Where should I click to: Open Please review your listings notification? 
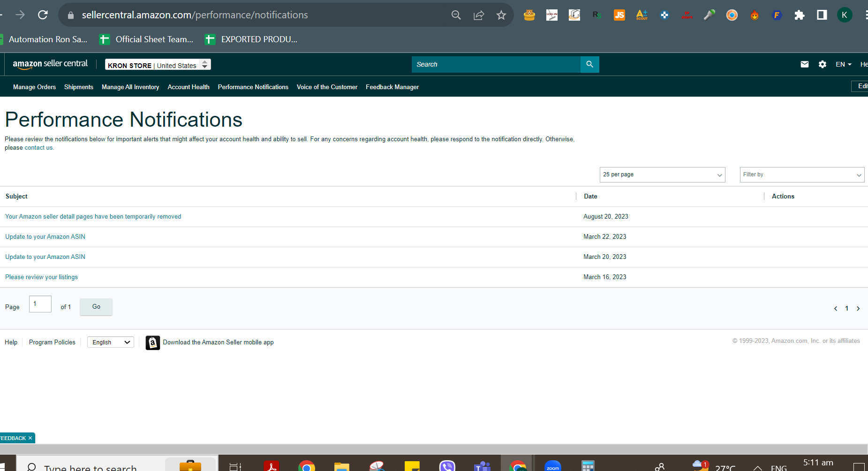click(42, 277)
